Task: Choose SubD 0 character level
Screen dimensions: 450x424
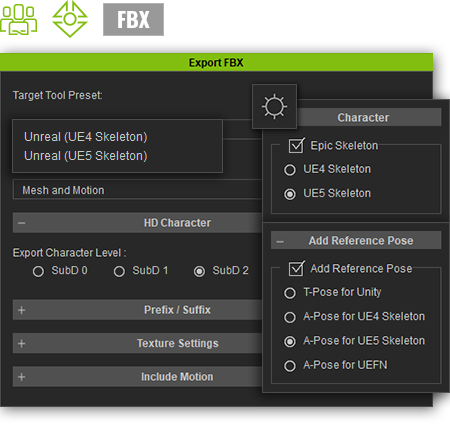Action: coord(38,271)
